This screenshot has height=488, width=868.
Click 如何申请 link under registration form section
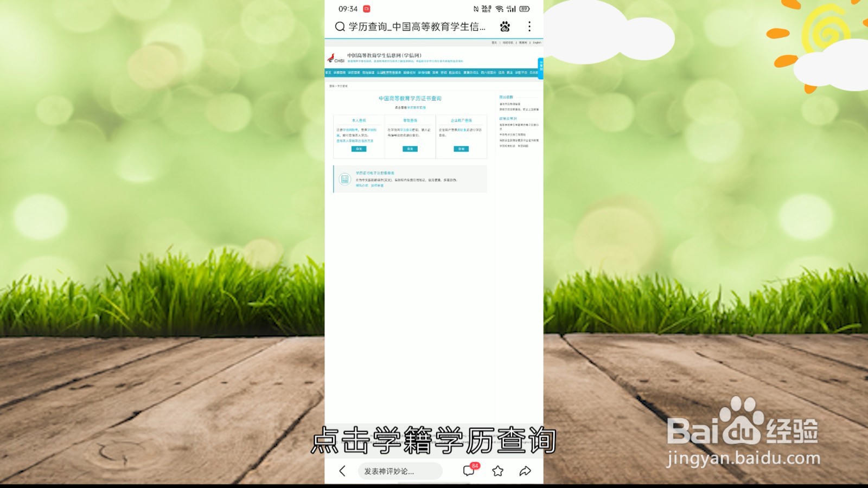coord(377,185)
